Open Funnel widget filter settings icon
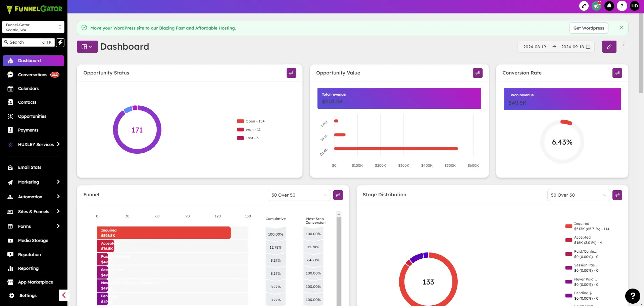Viewport: 644px width, 306px height. coord(338,195)
